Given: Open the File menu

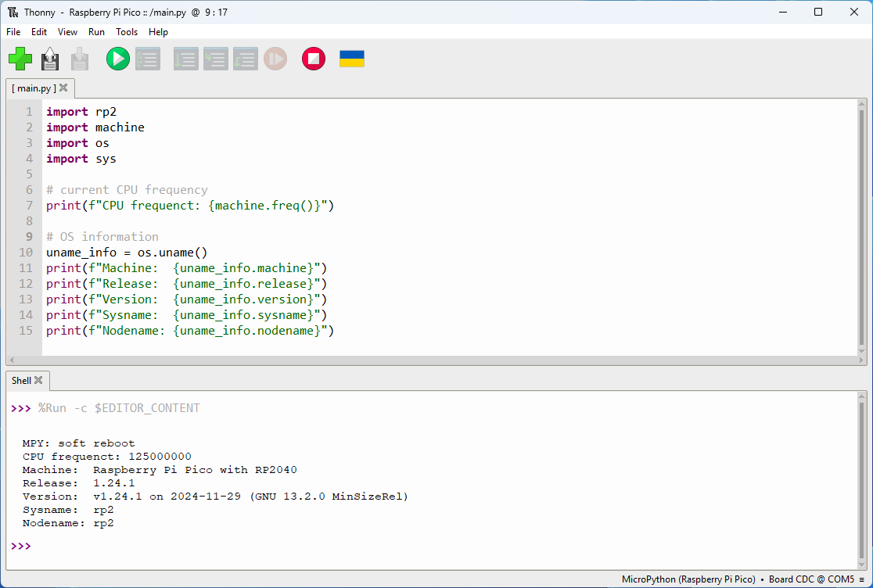Looking at the screenshot, I should pos(13,32).
